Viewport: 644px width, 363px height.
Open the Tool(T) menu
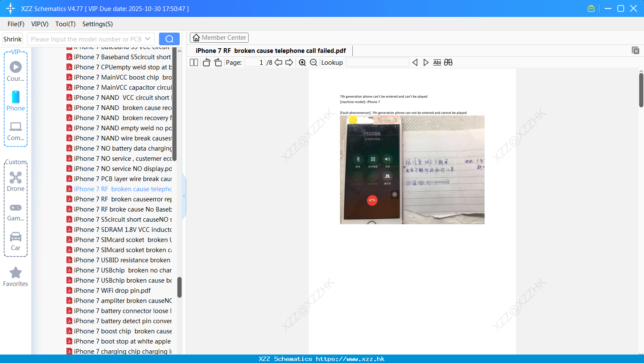(66, 24)
